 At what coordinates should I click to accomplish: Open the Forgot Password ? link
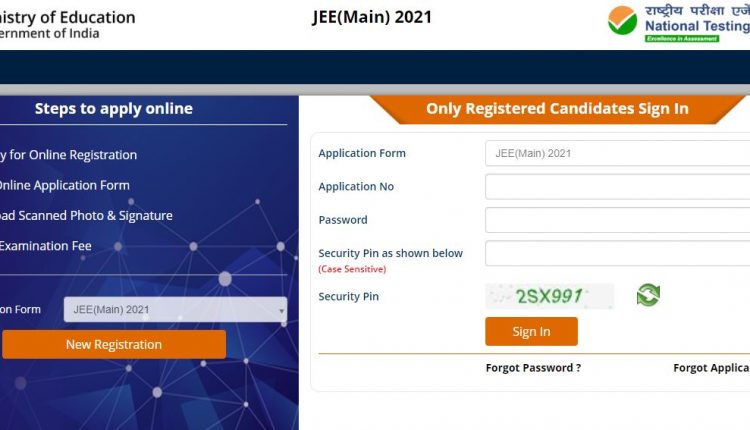pyautogui.click(x=533, y=368)
